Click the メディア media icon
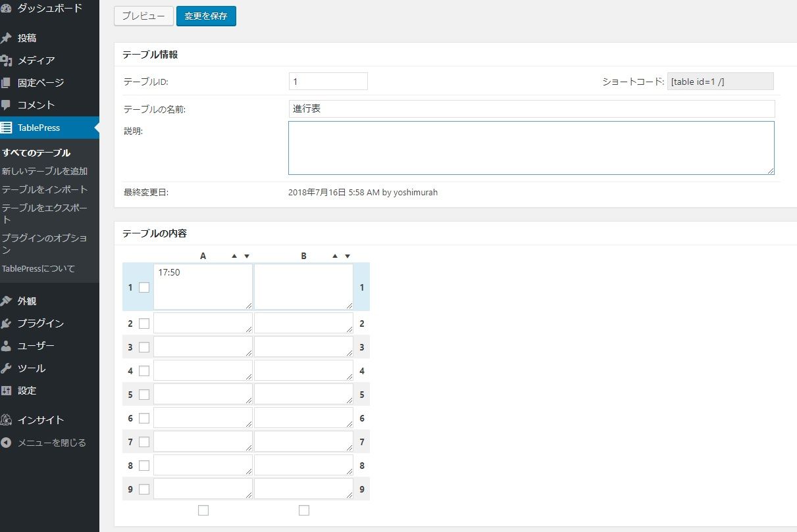The height and width of the screenshot is (532, 797). (x=7, y=60)
